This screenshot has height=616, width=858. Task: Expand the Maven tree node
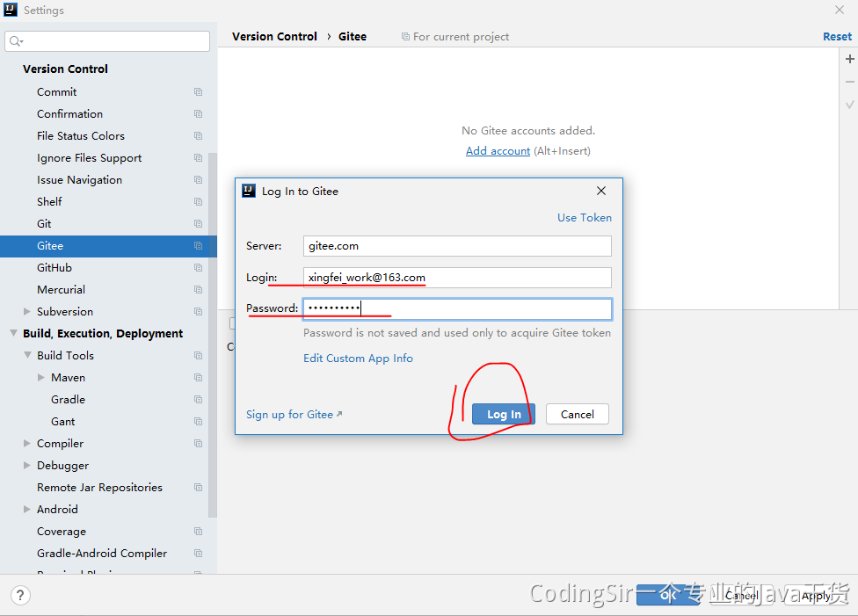[x=41, y=378]
